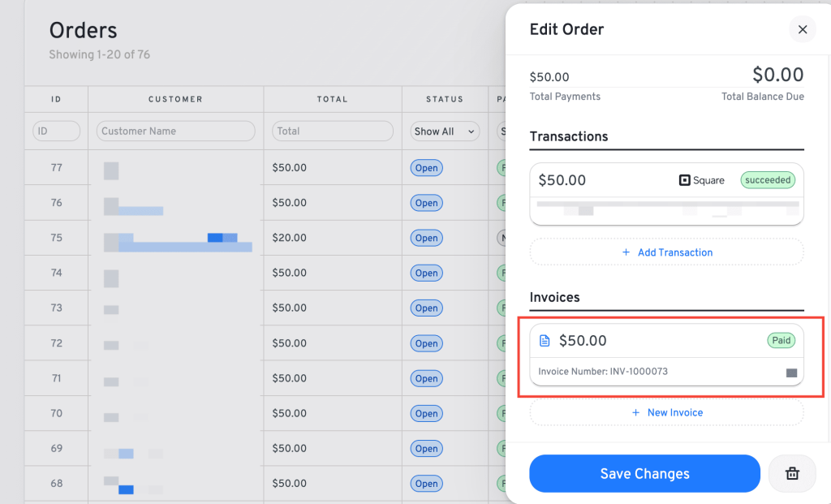Screen dimensions: 831x504
Task: Select order ID 73
Action: (56, 308)
